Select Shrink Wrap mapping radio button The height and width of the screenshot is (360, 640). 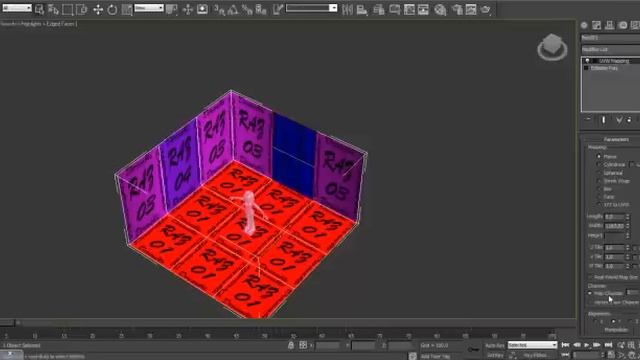tap(599, 181)
